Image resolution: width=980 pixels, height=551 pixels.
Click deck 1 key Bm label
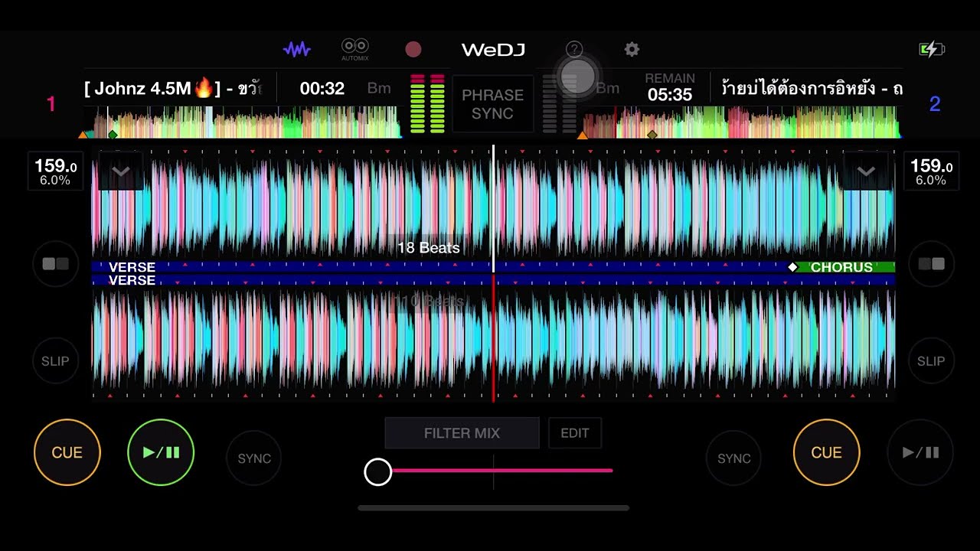(x=379, y=89)
